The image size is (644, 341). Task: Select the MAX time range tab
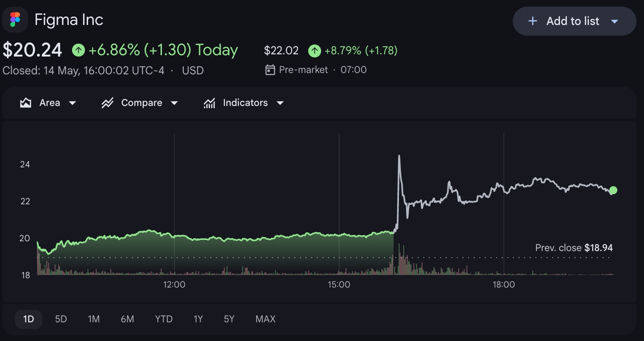266,319
